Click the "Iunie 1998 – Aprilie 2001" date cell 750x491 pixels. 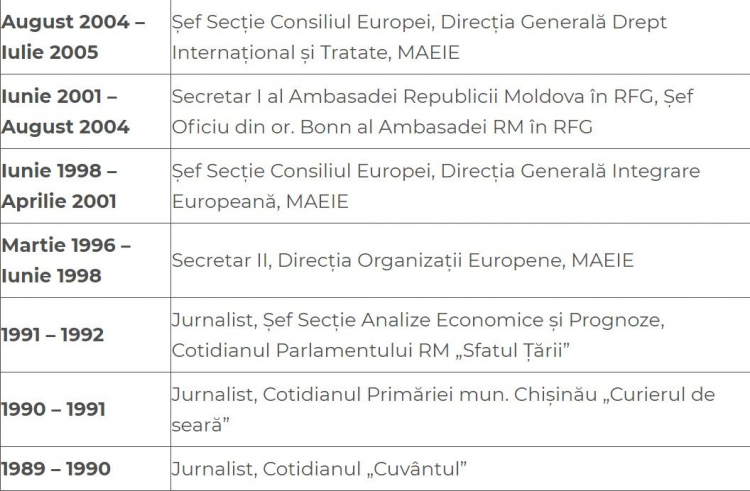click(x=85, y=186)
